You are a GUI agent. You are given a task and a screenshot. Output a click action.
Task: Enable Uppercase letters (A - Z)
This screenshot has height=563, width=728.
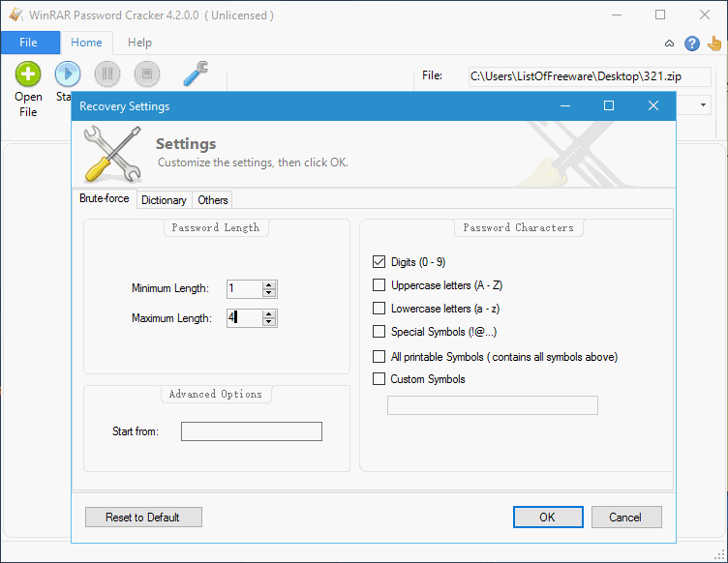point(379,284)
